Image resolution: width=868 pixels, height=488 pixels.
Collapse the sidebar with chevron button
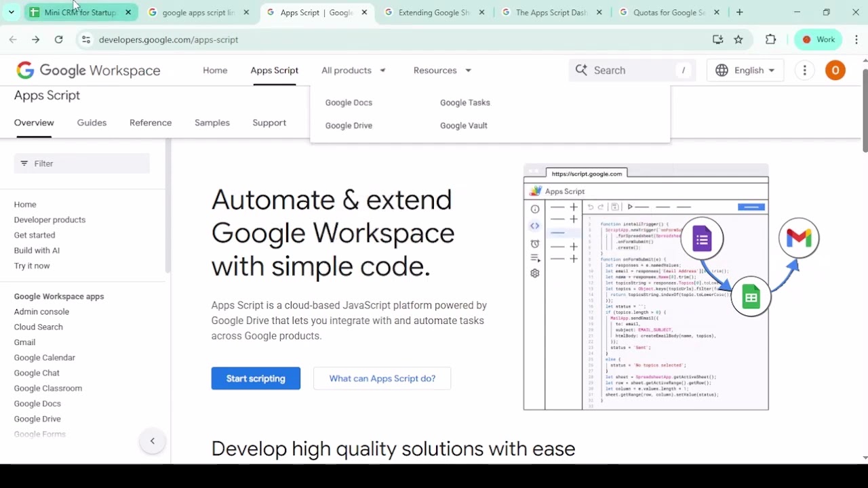tap(152, 441)
